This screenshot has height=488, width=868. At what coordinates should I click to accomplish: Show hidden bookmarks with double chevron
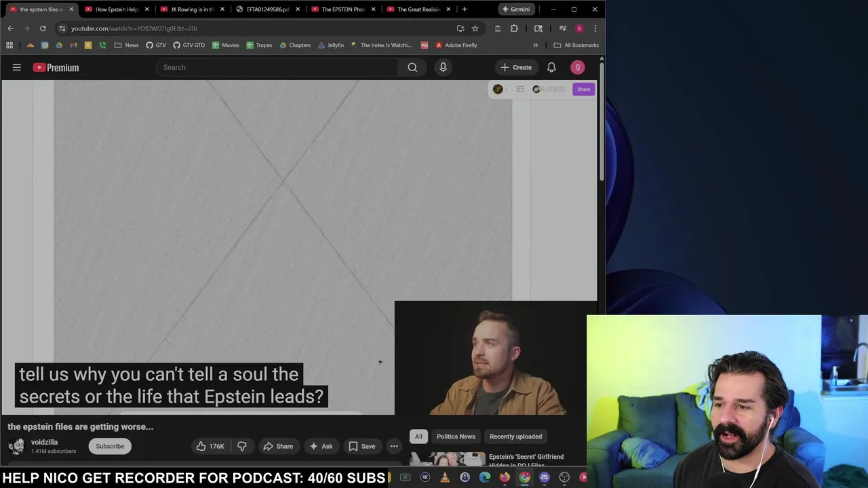pyautogui.click(x=536, y=45)
